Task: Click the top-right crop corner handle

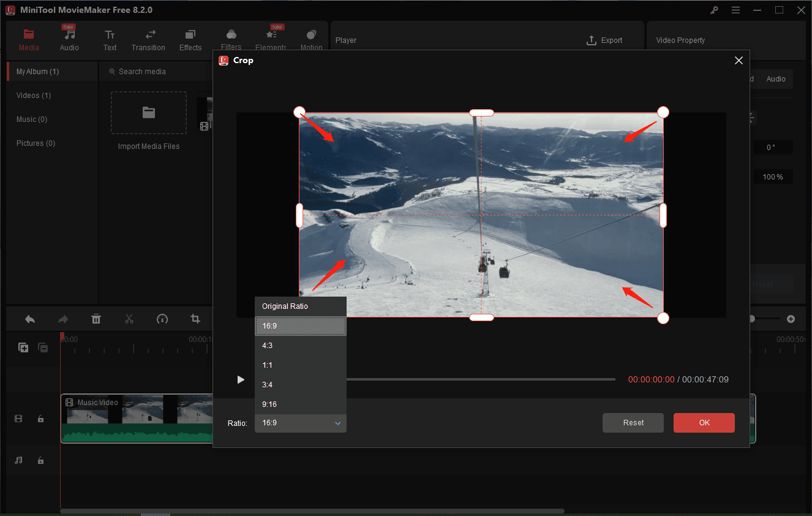Action: pyautogui.click(x=663, y=112)
